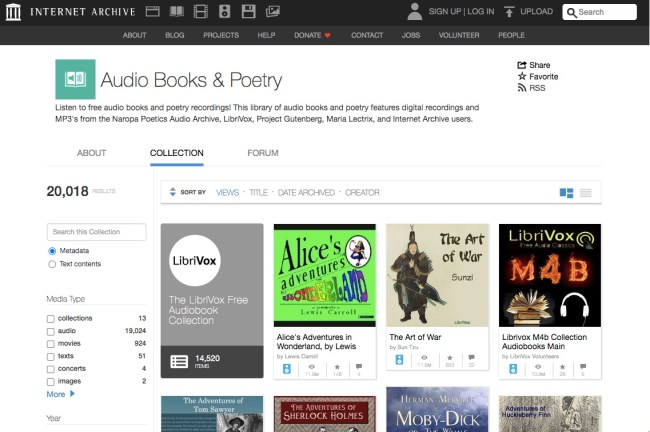650x432 pixels.
Task: Sort by VIEWS
Action: 228,192
